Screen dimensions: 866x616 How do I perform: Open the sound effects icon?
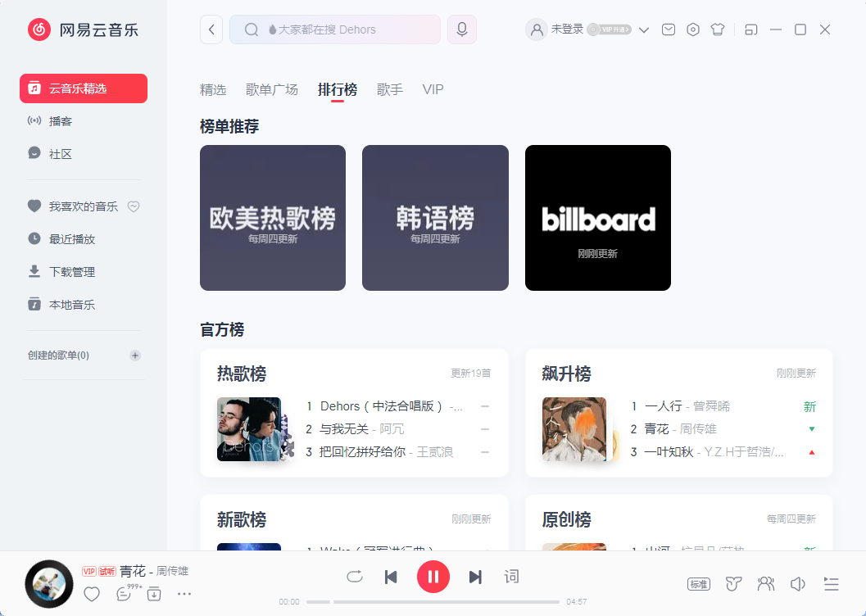[x=733, y=584]
